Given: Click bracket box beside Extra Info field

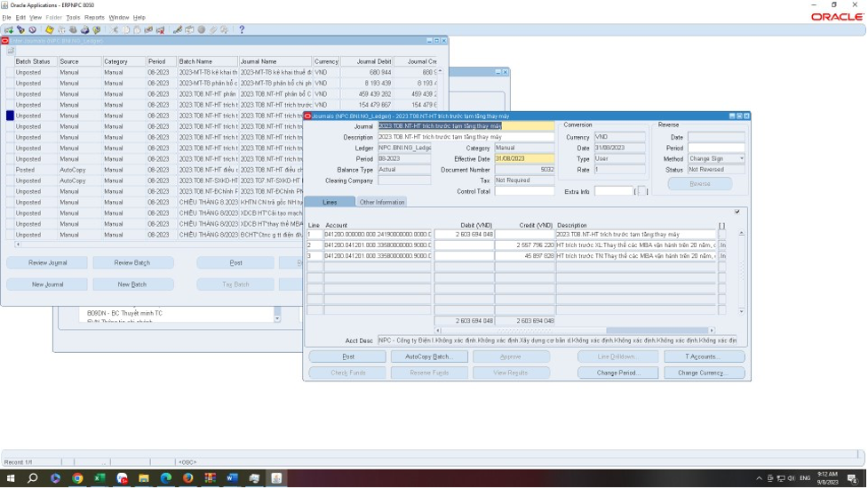Looking at the screenshot, I should point(641,192).
